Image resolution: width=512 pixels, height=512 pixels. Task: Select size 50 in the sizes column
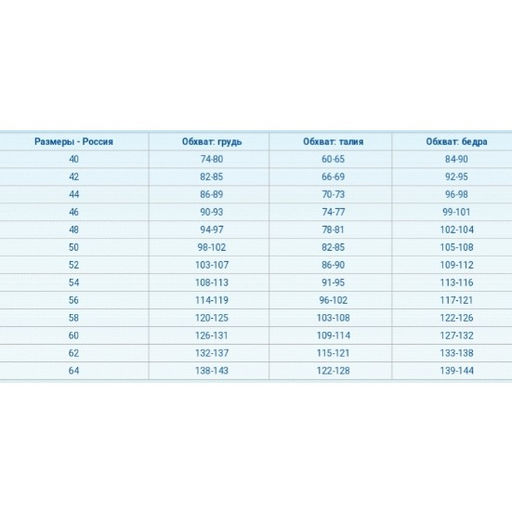(x=74, y=247)
